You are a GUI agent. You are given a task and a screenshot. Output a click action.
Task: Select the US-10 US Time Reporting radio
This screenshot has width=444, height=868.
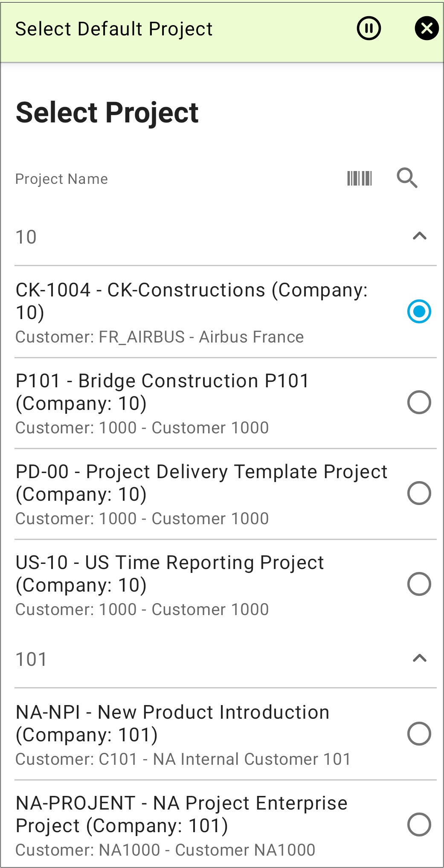419,584
